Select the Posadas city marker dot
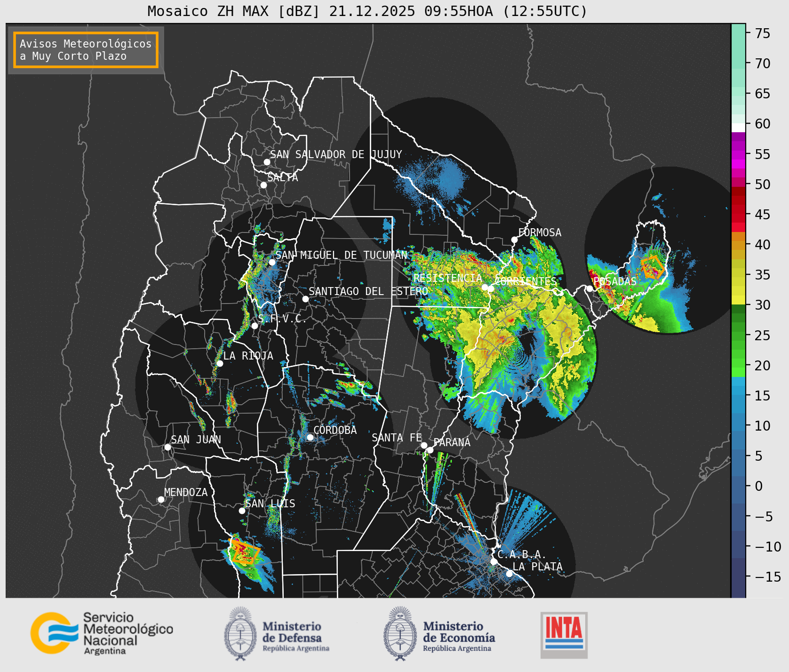 pos(590,288)
